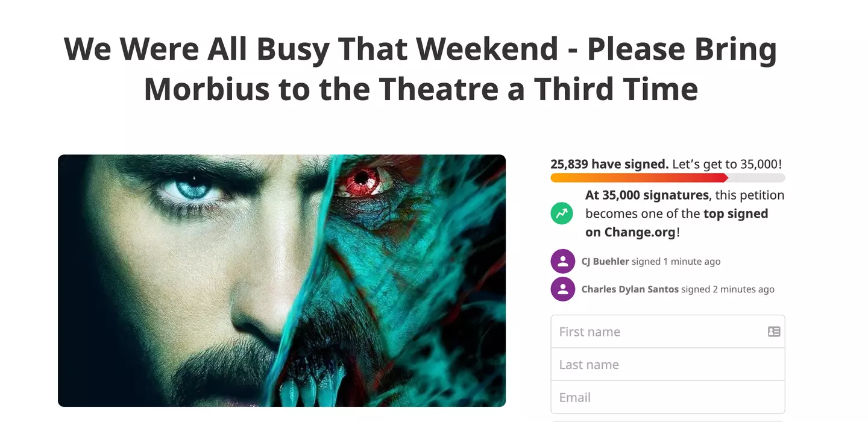Click the gray unfilled end of the progress bar
Viewport: 868px width, 422px height.
tap(756, 178)
